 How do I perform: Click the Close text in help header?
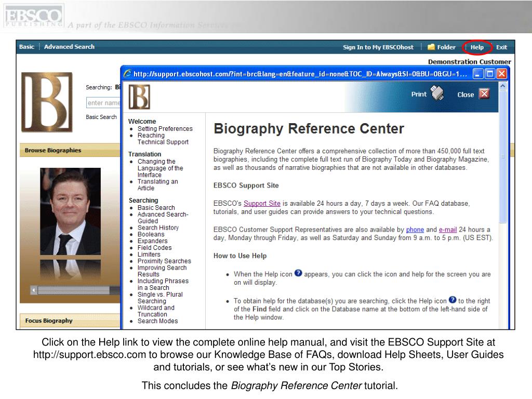[x=465, y=95]
